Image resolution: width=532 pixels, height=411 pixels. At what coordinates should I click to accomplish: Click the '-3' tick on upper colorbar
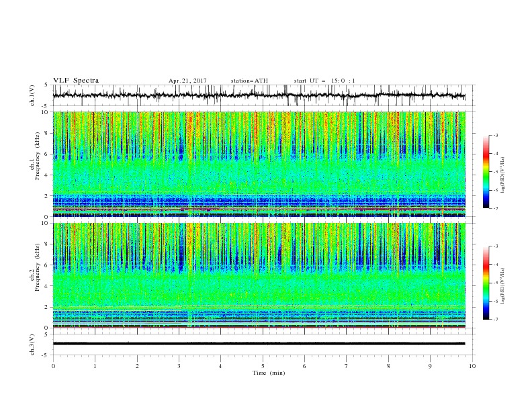[495, 135]
